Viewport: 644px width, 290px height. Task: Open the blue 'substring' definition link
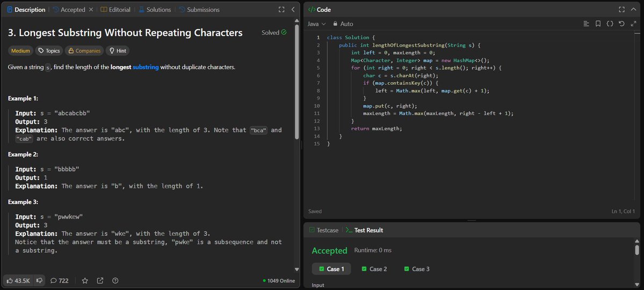point(146,67)
